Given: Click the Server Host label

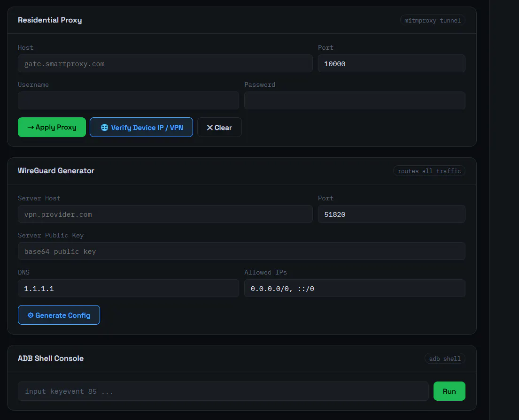Looking at the screenshot, I should click(39, 198).
